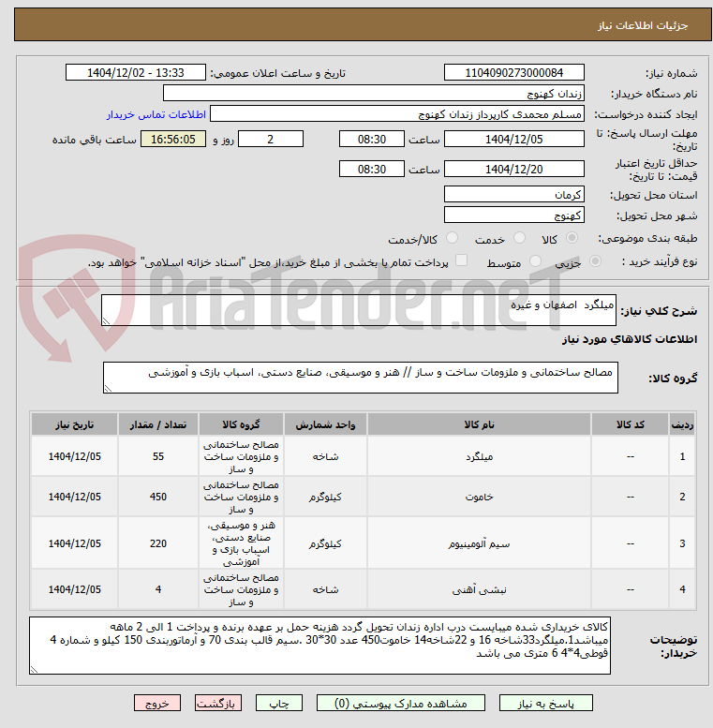The width and height of the screenshot is (713, 728).
Task: Click the resize grip of شرح کلی نیاز box
Action: coord(106,320)
